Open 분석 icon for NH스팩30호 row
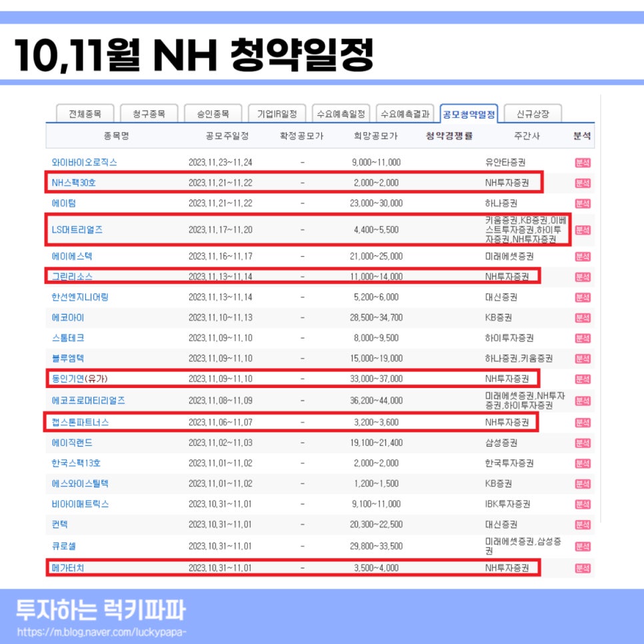The height and width of the screenshot is (644, 644). [583, 183]
